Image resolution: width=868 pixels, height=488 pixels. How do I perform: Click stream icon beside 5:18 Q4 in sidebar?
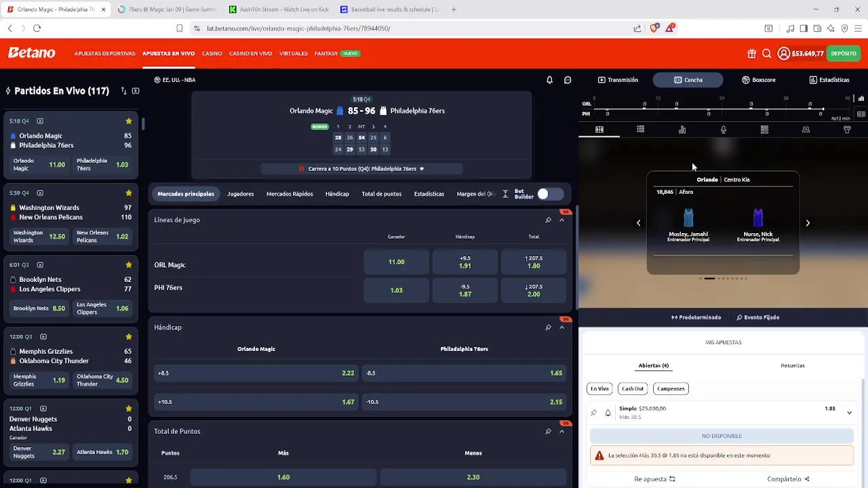coord(40,121)
